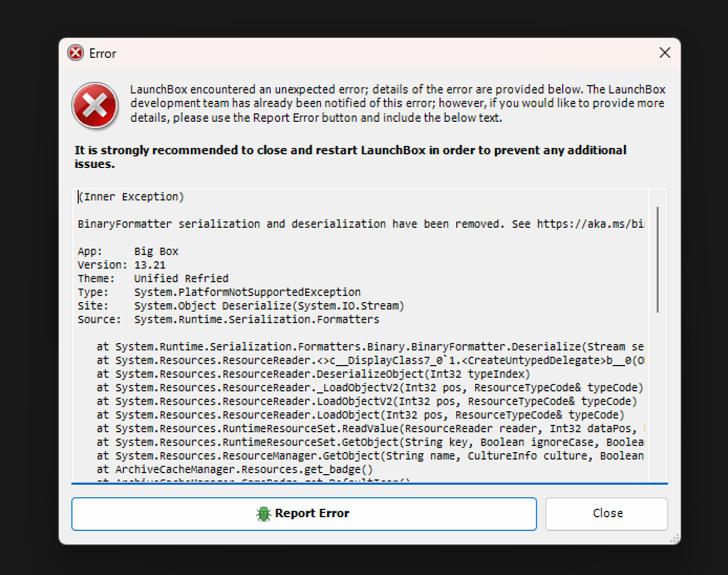Viewport: 728px width, 575px height.
Task: Click the BinaryFormatter.Deserialize stack trace line
Action: pos(370,347)
